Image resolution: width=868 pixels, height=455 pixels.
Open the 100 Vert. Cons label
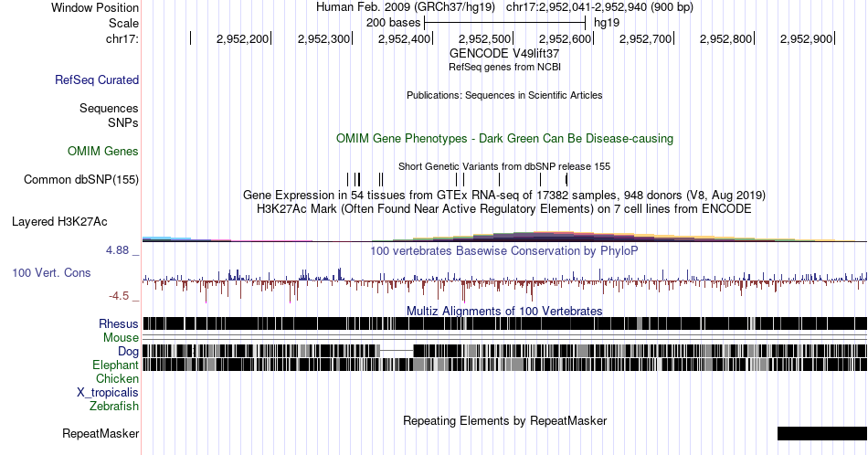point(51,272)
